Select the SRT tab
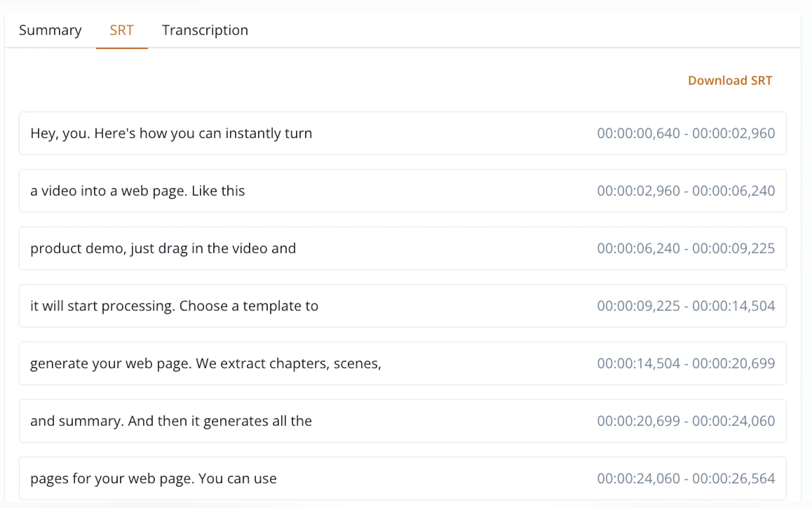The image size is (812, 508). (x=121, y=31)
